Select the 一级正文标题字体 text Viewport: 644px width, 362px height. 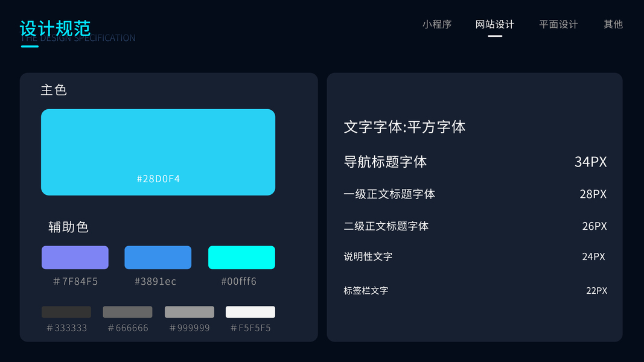click(x=389, y=194)
